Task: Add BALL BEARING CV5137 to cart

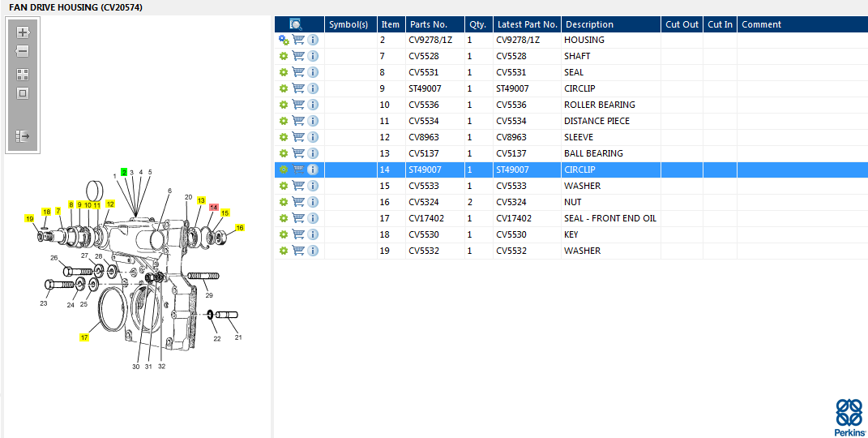Action: 298,153
